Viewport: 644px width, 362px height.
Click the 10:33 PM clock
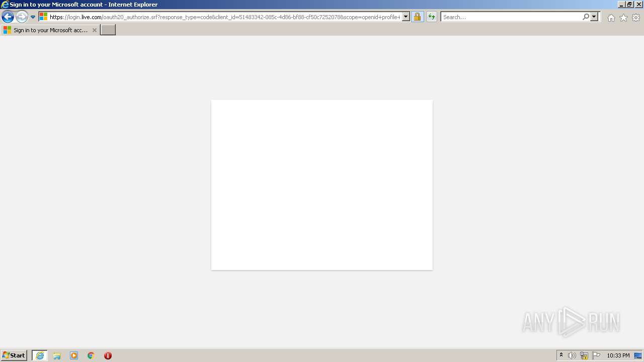tap(618, 355)
